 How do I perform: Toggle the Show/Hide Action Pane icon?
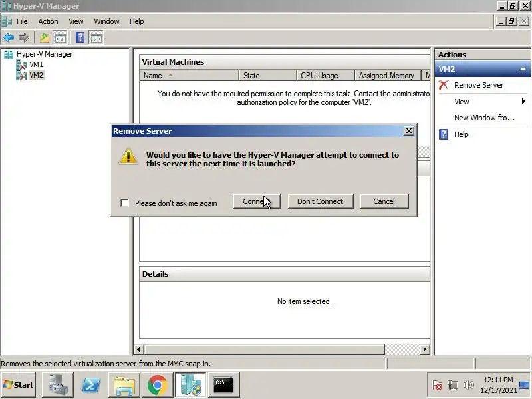pos(96,37)
